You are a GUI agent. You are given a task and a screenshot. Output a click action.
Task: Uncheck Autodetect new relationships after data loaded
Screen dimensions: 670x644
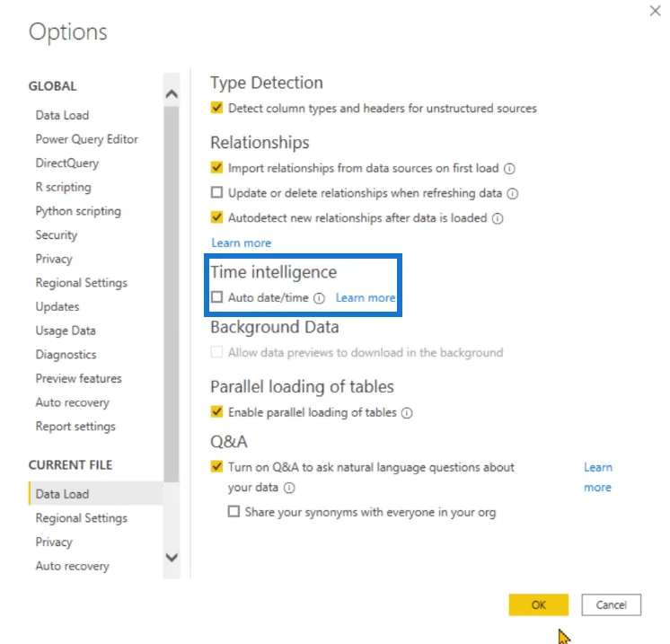[216, 217]
